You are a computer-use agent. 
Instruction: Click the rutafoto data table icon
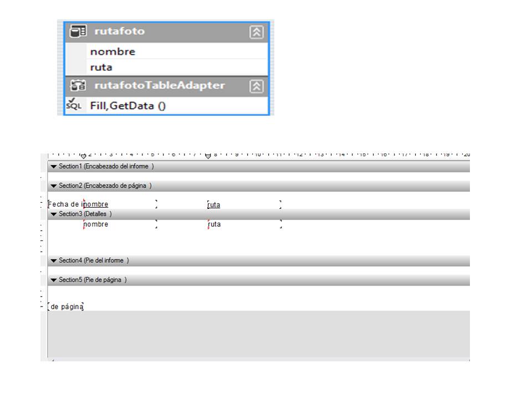click(x=78, y=32)
